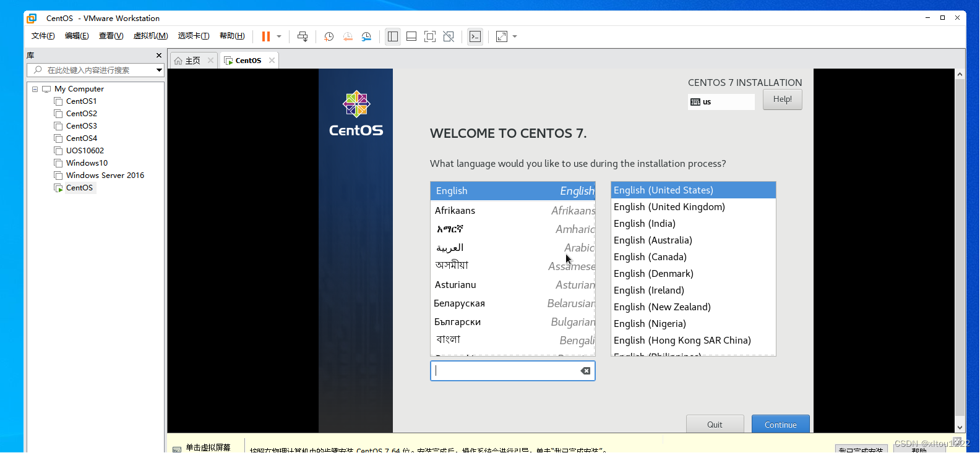This screenshot has height=453, width=980.
Task: Select English (Ireland) locale
Action: click(x=693, y=290)
